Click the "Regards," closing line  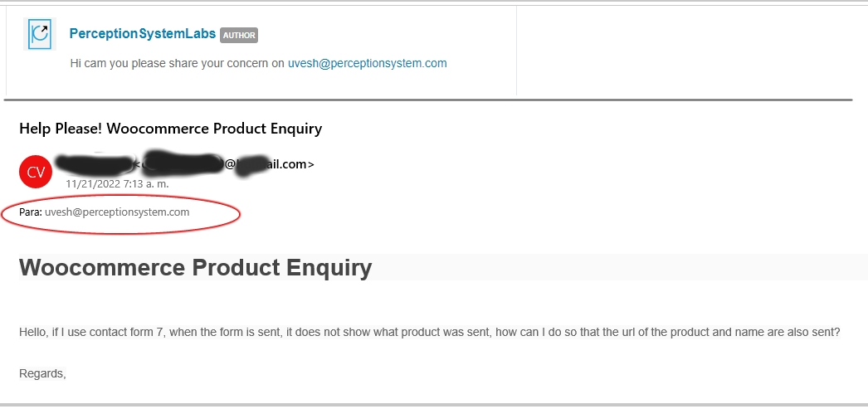pos(42,374)
